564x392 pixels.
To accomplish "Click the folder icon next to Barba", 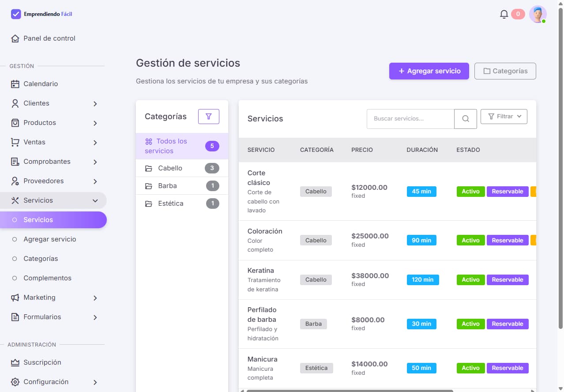I will pyautogui.click(x=149, y=186).
